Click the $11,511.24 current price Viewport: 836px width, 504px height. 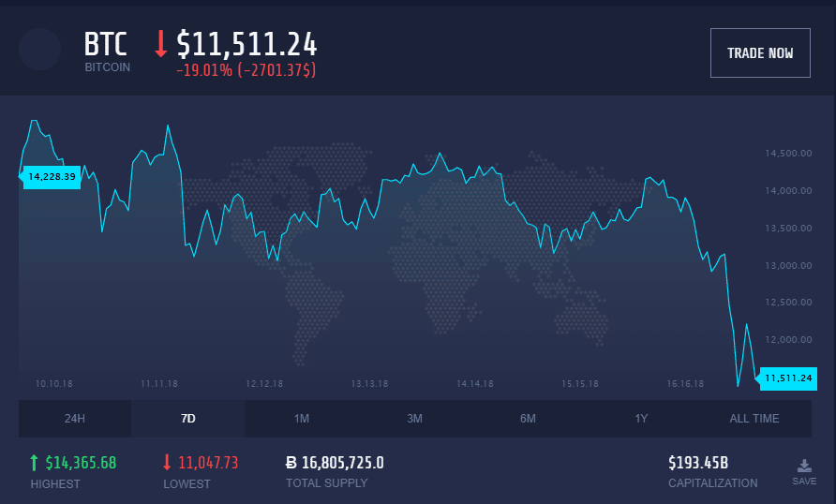pos(246,44)
